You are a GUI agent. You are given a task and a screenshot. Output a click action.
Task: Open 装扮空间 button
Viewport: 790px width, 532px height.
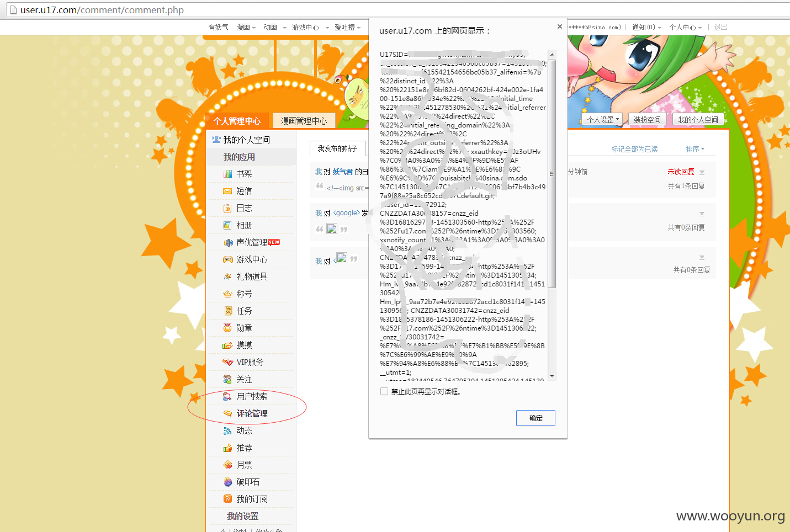point(647,119)
